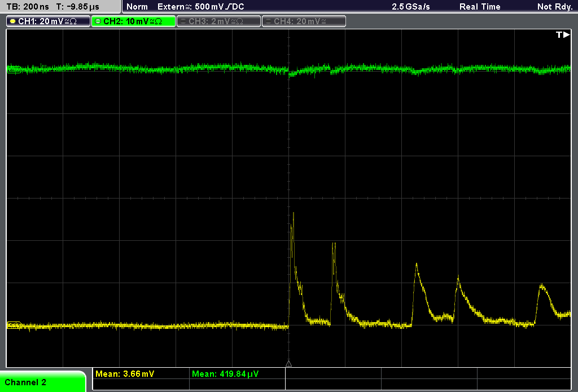This screenshot has width=578, height=392.
Task: Click the Extern 500 mV DC trigger source
Action: [200, 7]
